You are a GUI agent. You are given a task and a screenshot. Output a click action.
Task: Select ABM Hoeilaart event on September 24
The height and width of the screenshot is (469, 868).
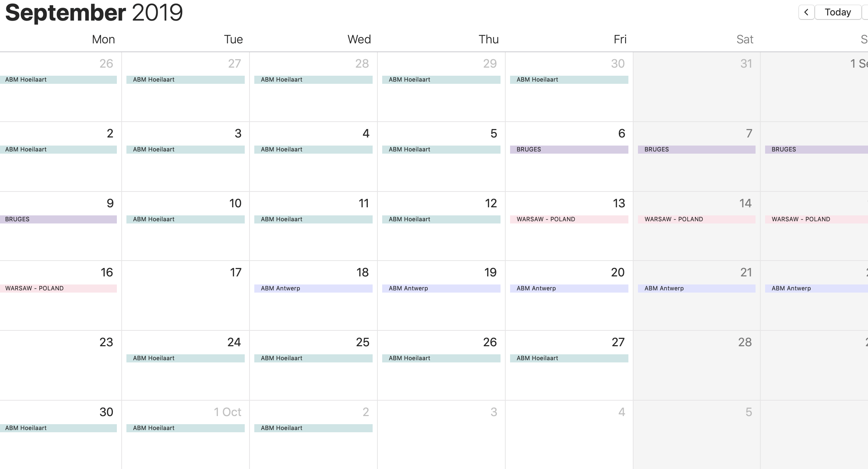pos(186,358)
